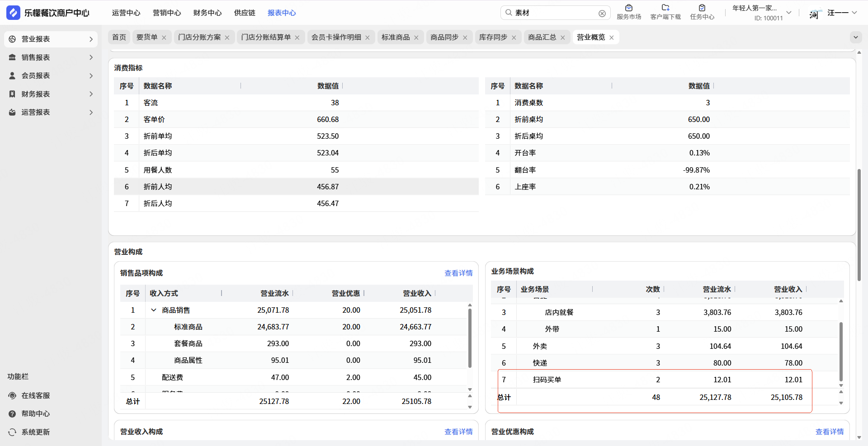Open 任务中心 icon
Image resolution: width=868 pixels, height=446 pixels.
coord(702,8)
